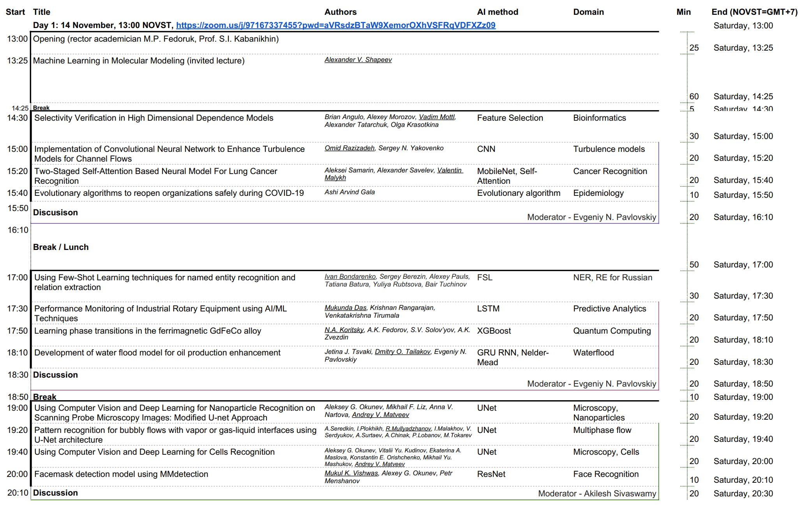The height and width of the screenshot is (510, 812).
Task: Select the Opening session title row
Action: pyautogui.click(x=156, y=39)
